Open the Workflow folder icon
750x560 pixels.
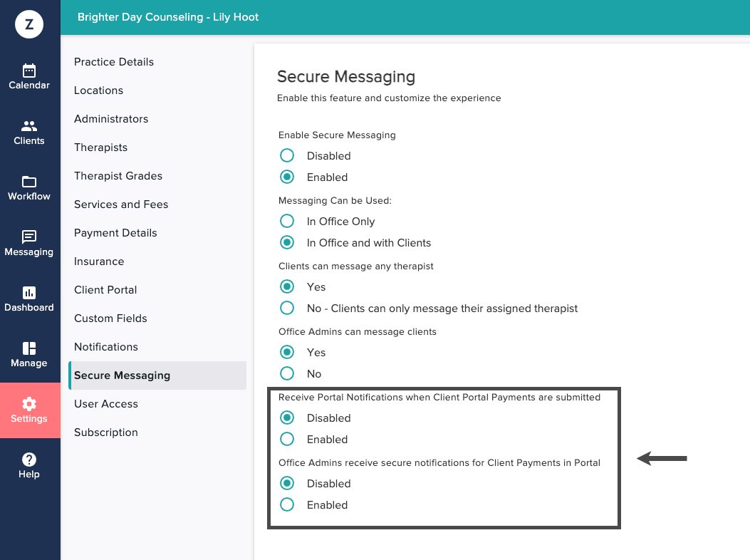[29, 182]
